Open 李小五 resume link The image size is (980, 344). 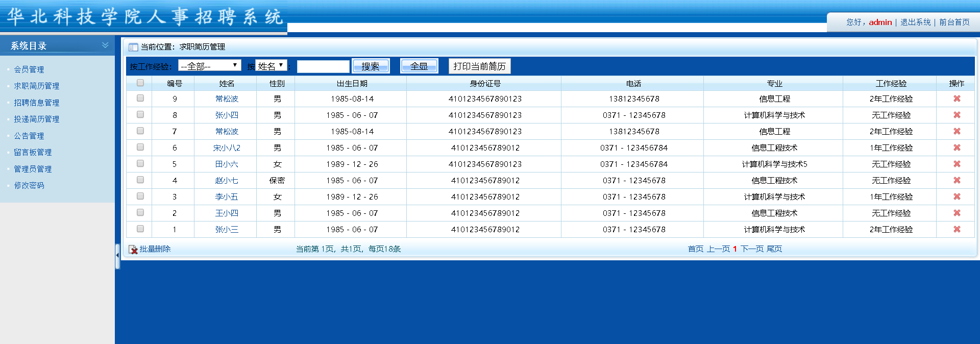227,197
